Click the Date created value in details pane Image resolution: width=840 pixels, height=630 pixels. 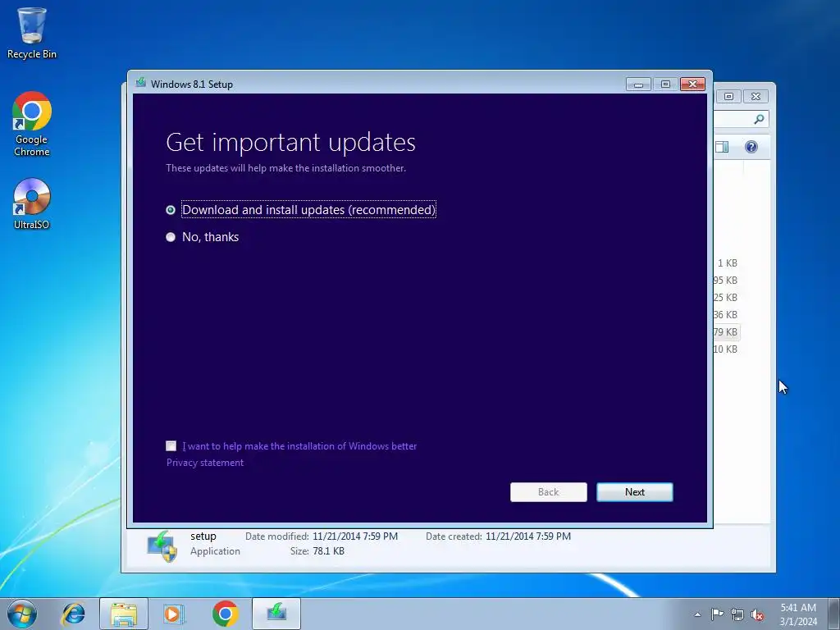click(528, 536)
